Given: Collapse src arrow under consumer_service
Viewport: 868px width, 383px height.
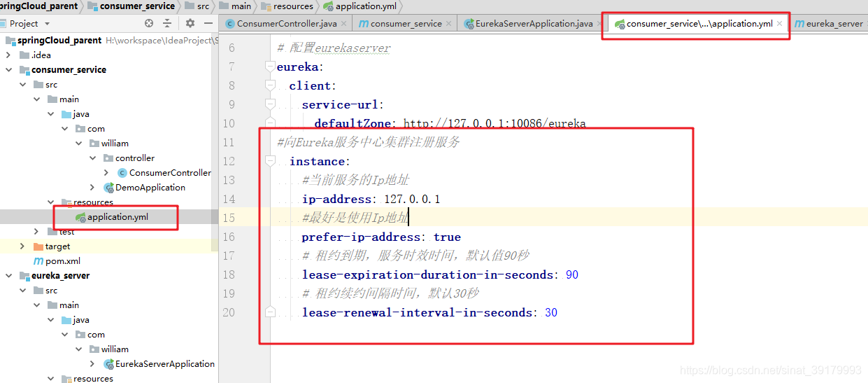Looking at the screenshot, I should (23, 84).
